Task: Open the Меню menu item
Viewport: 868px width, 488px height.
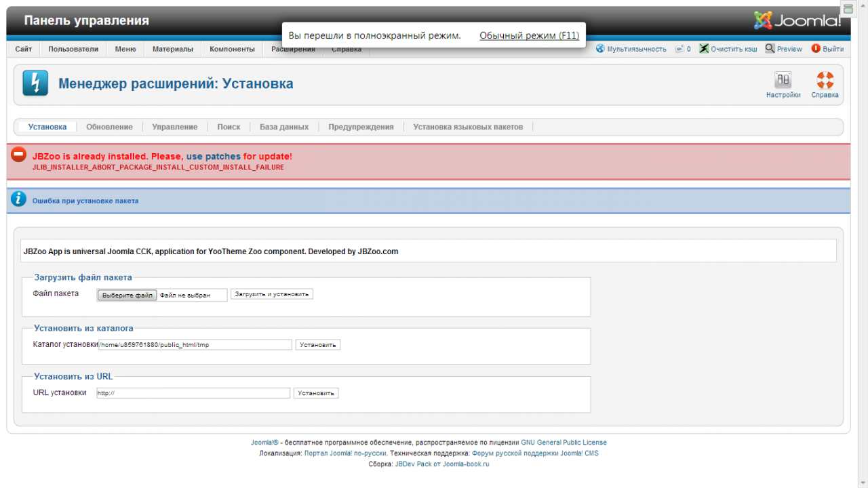Action: pos(125,49)
